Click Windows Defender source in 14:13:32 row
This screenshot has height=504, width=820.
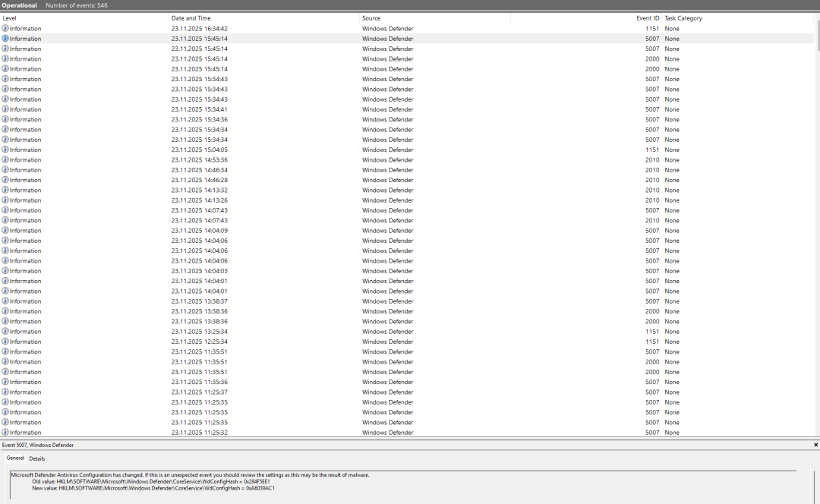tap(387, 191)
